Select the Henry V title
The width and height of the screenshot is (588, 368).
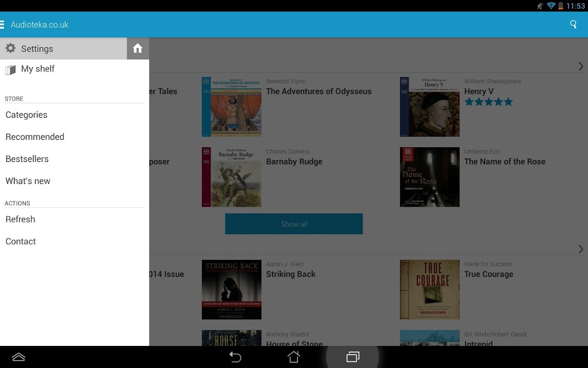coord(479,92)
